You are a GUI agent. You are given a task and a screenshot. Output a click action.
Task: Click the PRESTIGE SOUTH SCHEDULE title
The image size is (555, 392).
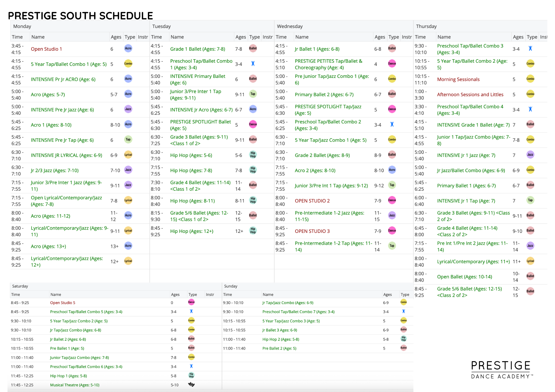click(80, 16)
